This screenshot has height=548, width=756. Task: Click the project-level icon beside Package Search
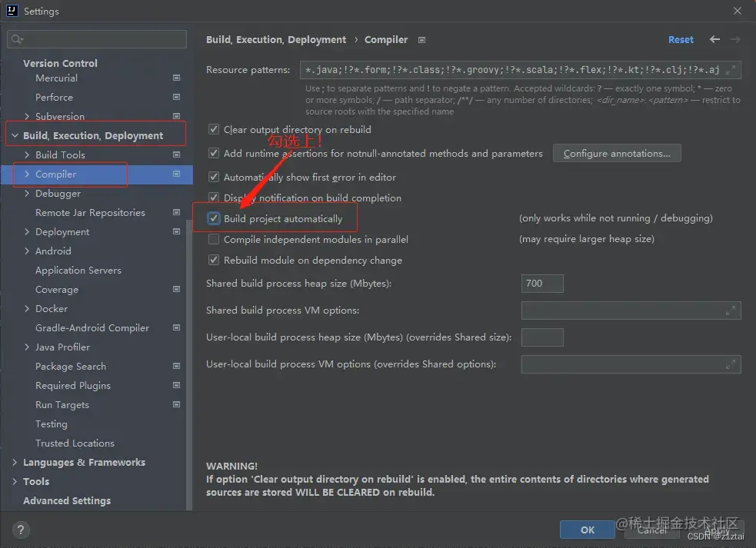click(176, 367)
